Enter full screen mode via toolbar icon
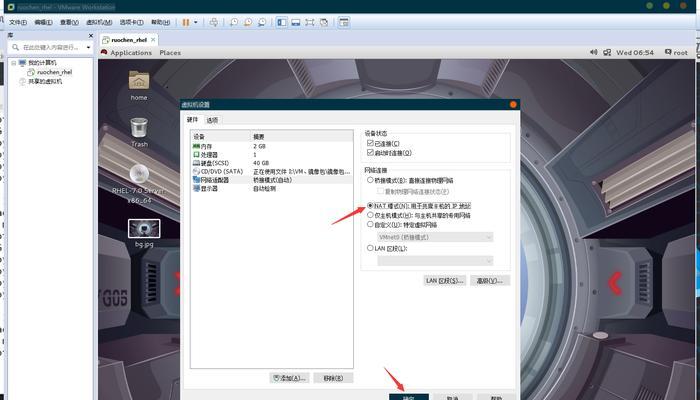700x400 pixels. [x=310, y=22]
